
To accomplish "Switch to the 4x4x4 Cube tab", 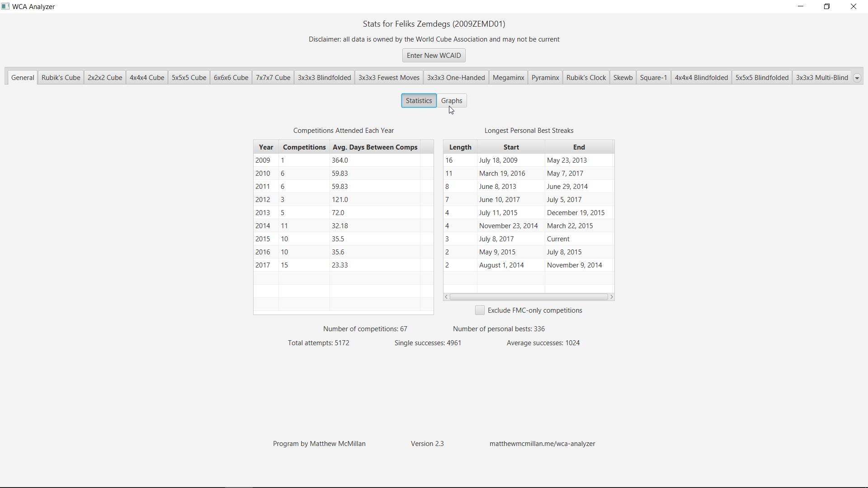I will point(147,78).
